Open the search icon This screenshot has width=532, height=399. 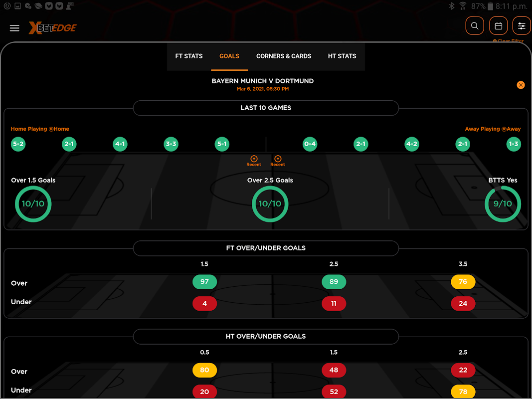pos(475,26)
